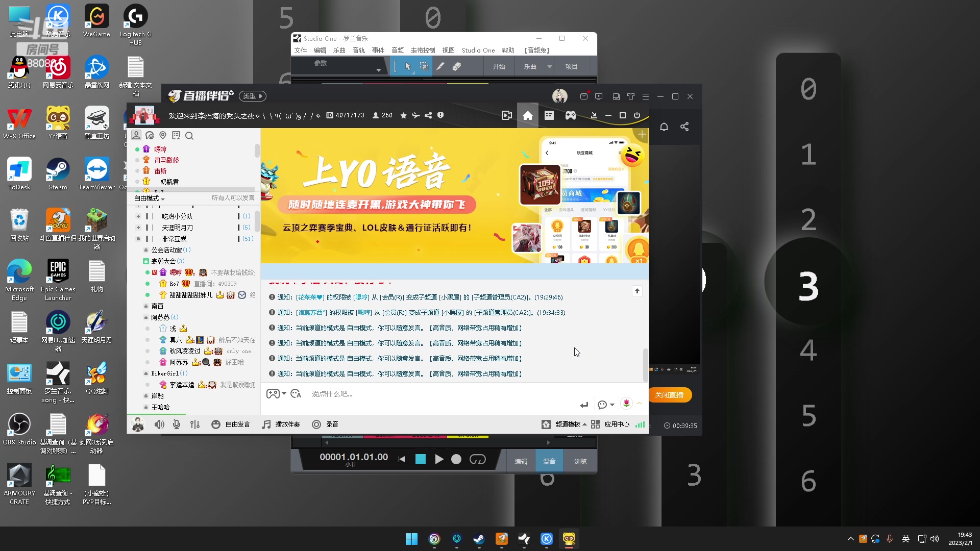The image size is (980, 551).
Task: Open the emoji picker beside 自由发言
Action: [x=216, y=424]
